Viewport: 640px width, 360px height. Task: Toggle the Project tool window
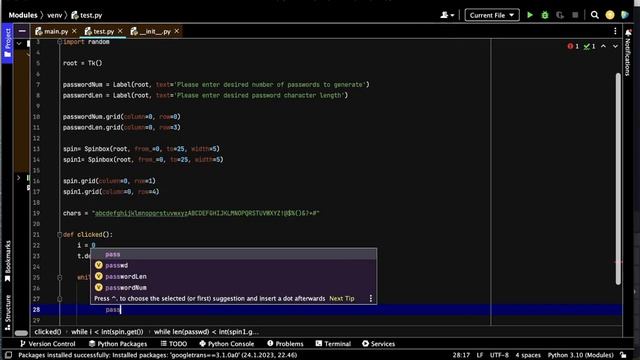[x=7, y=43]
